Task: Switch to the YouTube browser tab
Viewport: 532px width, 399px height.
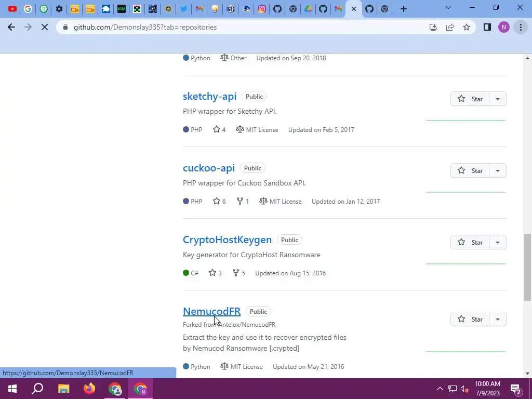Action: click(12, 9)
